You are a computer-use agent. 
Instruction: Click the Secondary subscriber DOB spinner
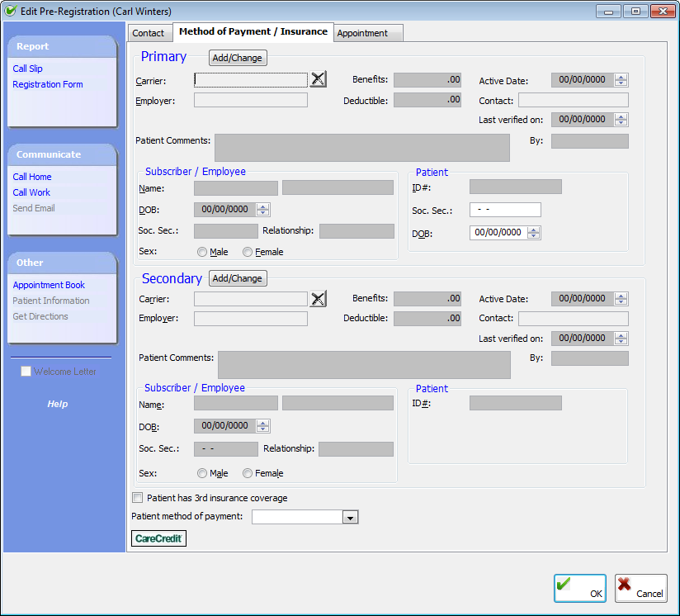[263, 426]
